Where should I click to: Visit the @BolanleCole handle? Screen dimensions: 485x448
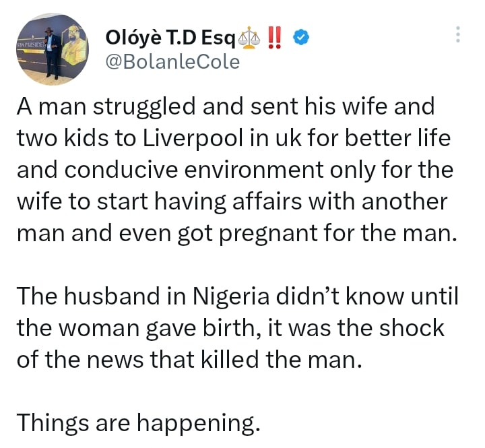172,62
